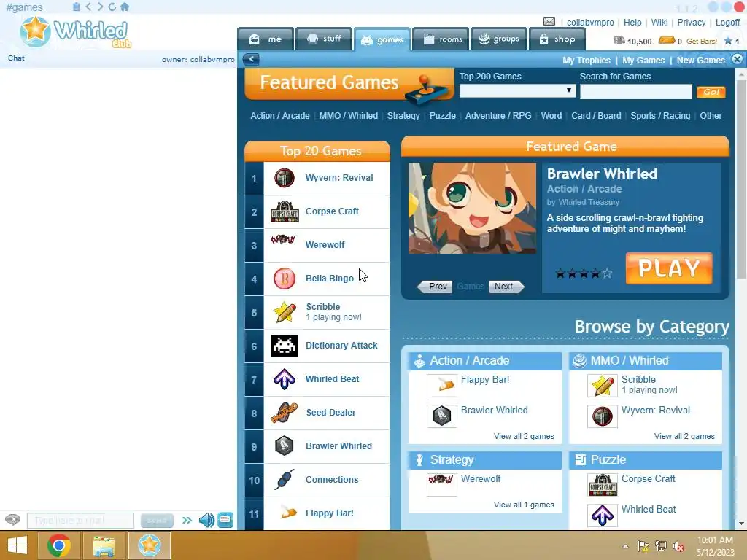Click the Werewolf icon in Top 20 list

coord(283,239)
